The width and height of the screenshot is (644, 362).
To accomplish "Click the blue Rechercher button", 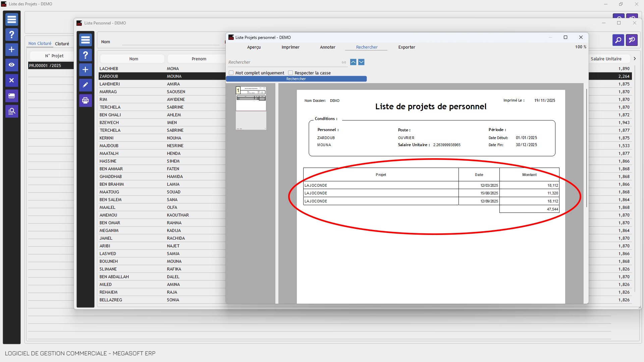I will click(296, 79).
